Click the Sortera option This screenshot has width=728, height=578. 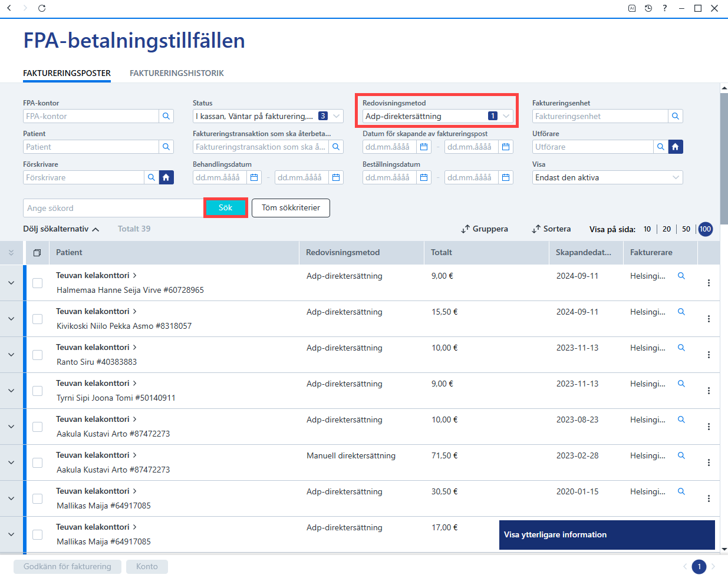551,229
